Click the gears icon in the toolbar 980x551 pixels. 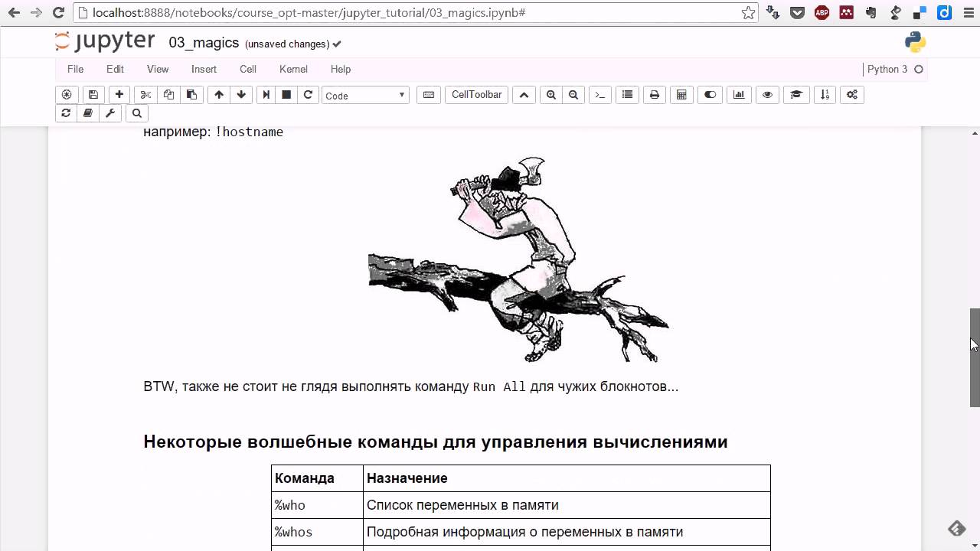tap(852, 95)
